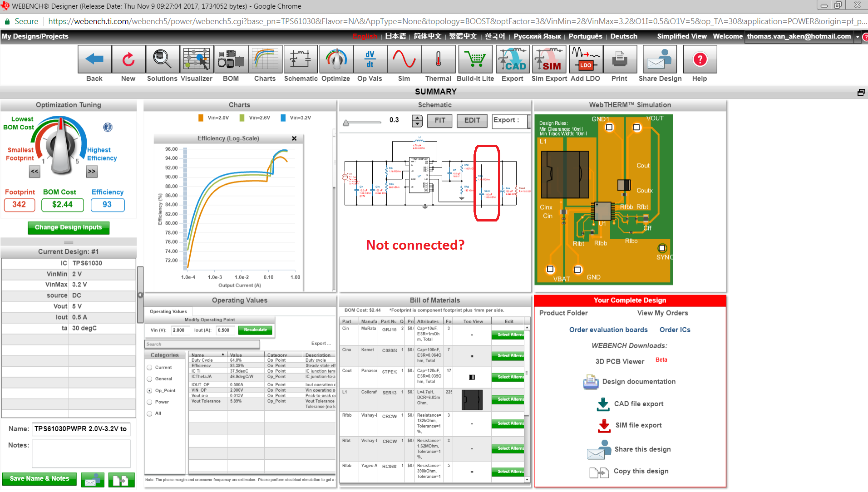
Task: Click the Operating Values Search field
Action: click(x=202, y=344)
